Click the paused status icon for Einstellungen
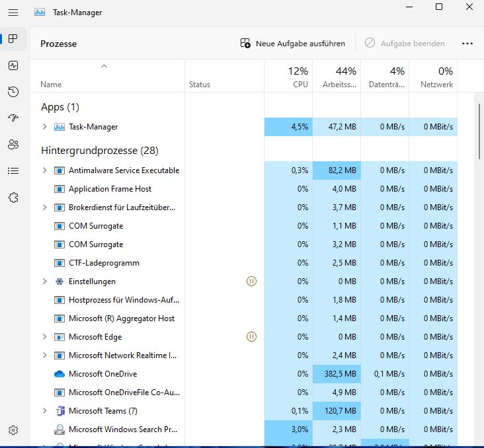The width and height of the screenshot is (484, 448). coord(251,281)
